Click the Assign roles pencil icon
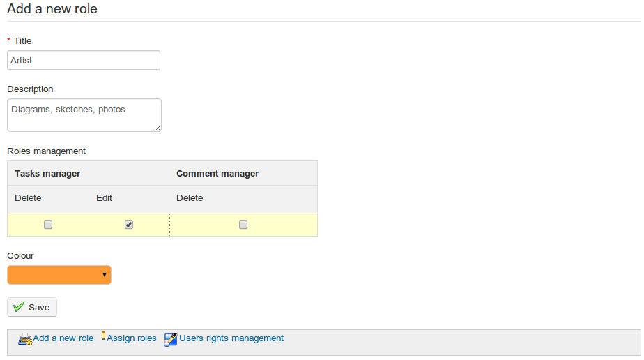This screenshot has height=360, width=644. point(103,336)
